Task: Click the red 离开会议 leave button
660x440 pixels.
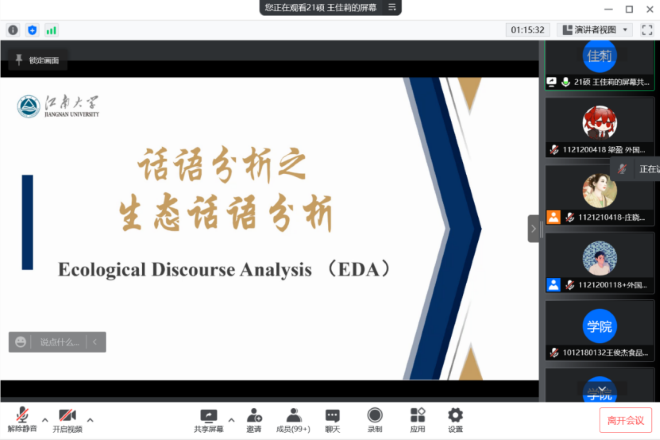Action: pyautogui.click(x=626, y=420)
